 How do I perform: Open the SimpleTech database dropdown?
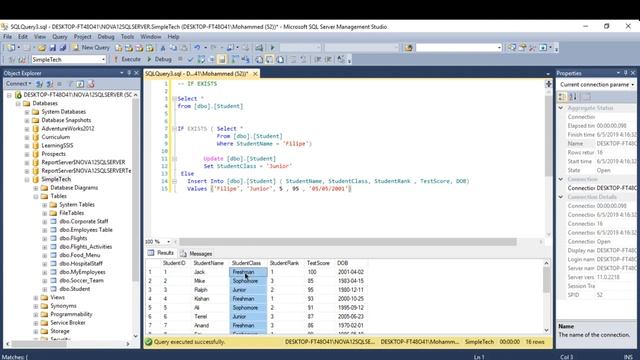tap(103, 60)
